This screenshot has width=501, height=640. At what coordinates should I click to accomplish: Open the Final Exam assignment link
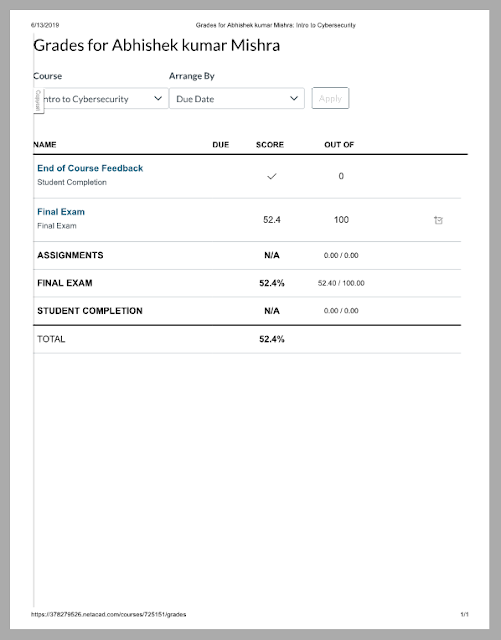[61, 212]
